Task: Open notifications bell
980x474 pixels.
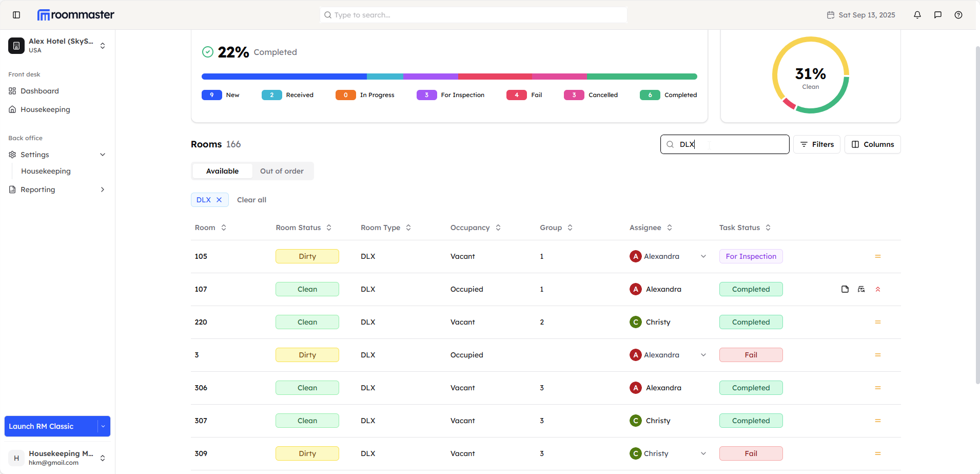Action: 917,15
